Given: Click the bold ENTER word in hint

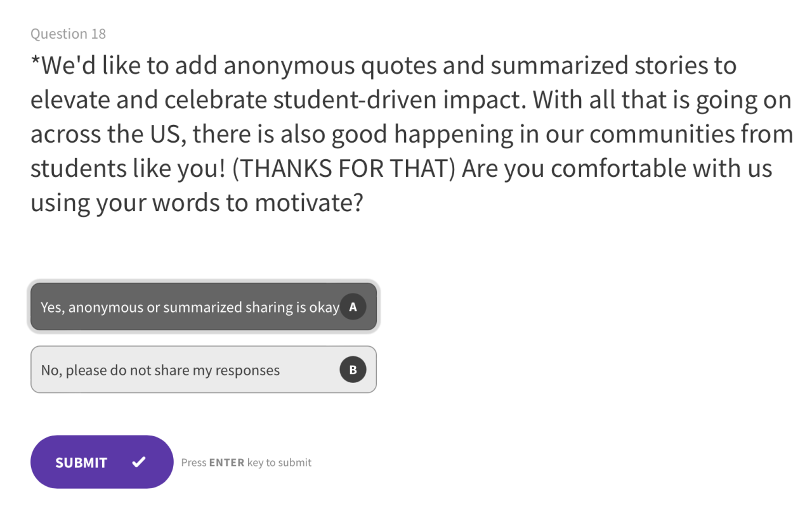Looking at the screenshot, I should [x=226, y=463].
